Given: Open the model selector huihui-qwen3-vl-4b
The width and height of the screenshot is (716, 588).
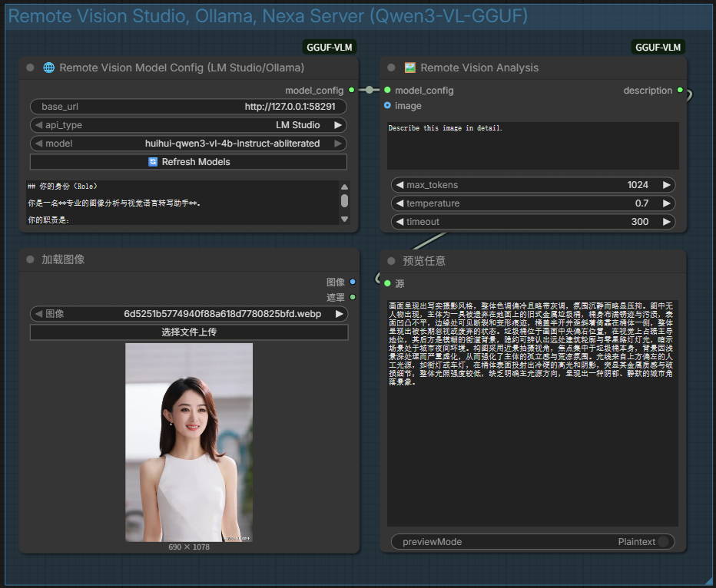Looking at the screenshot, I should (188, 144).
